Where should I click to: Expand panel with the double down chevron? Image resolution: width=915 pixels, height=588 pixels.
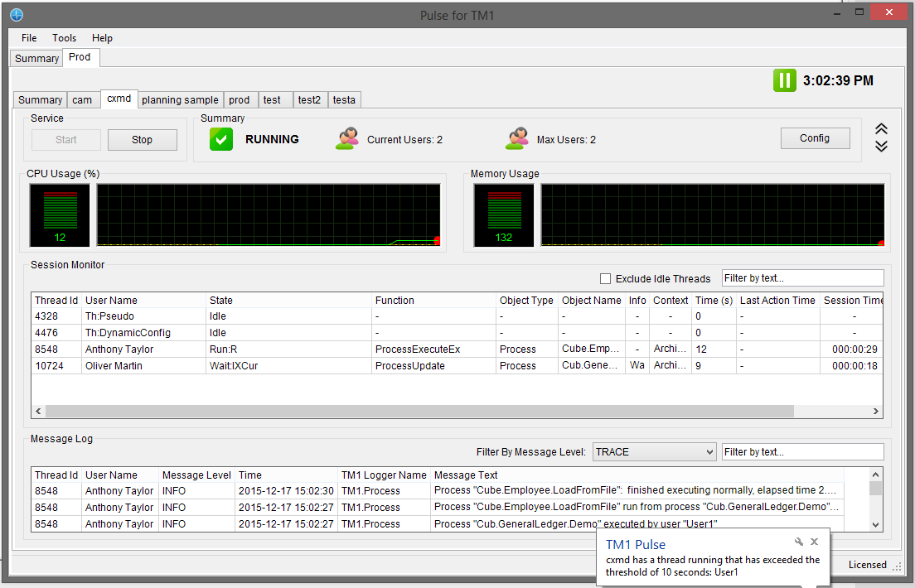[x=881, y=146]
